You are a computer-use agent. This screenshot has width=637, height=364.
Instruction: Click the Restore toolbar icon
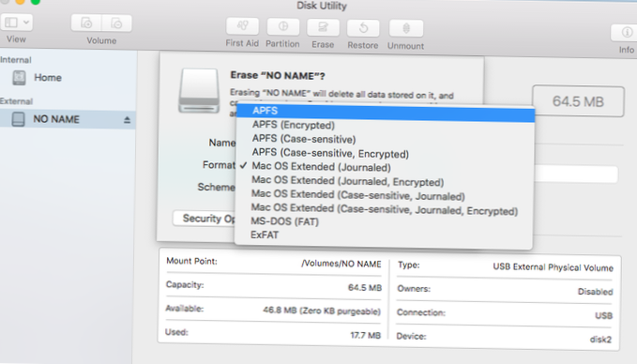363,28
